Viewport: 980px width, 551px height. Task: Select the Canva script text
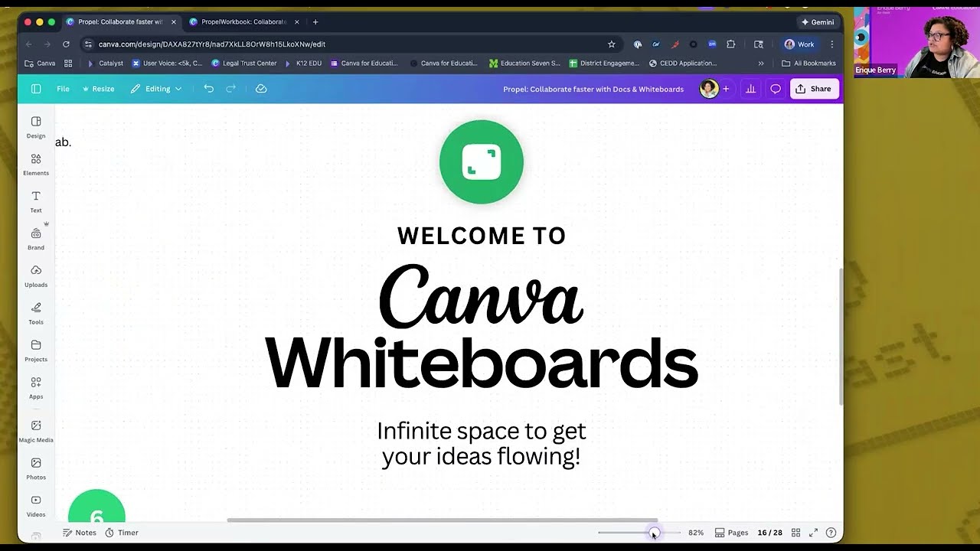482,297
